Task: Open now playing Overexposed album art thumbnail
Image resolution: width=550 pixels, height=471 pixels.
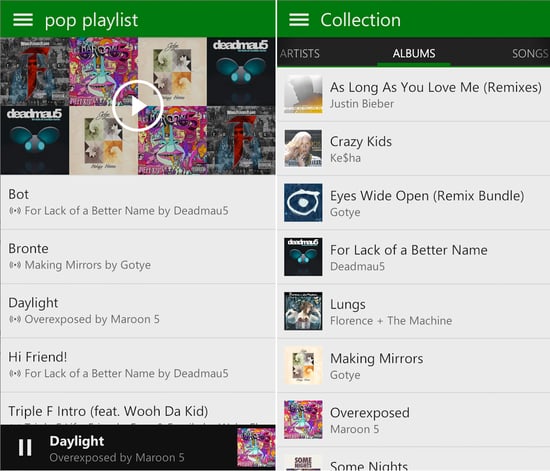Action: [256, 448]
